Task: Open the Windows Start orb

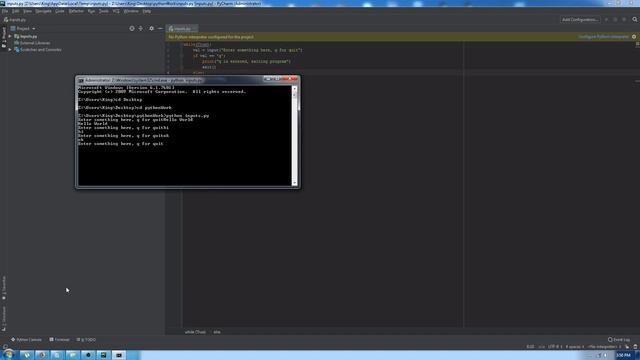Action: (x=9, y=355)
